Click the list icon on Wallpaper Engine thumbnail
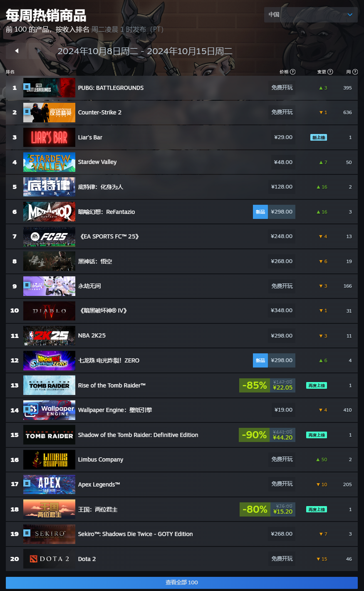This screenshot has height=591, width=364. [27, 409]
